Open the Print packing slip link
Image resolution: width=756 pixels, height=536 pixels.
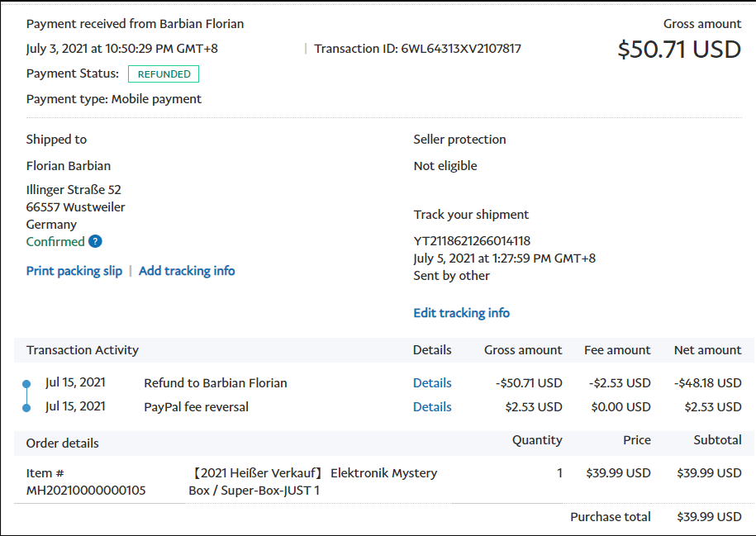point(74,271)
